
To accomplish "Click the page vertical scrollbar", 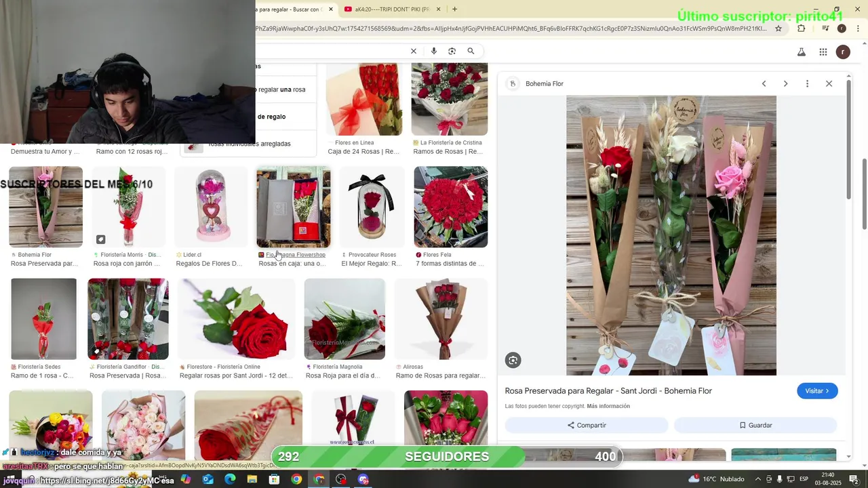I will click(x=864, y=194).
